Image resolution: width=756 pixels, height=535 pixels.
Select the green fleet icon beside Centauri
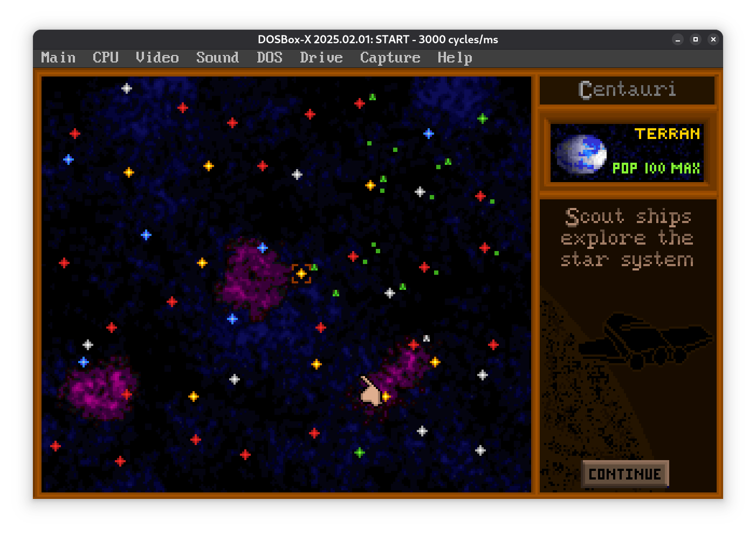point(314,267)
